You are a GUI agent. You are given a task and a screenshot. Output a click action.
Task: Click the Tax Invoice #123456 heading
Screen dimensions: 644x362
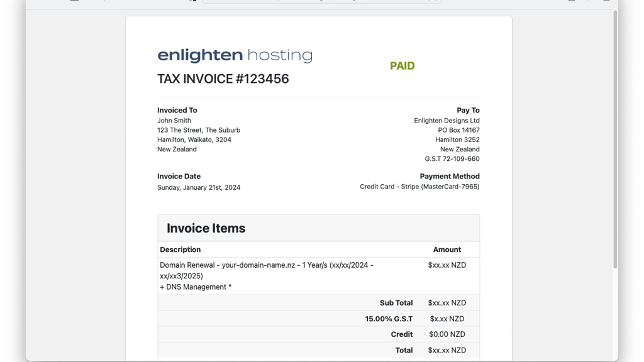(x=223, y=79)
